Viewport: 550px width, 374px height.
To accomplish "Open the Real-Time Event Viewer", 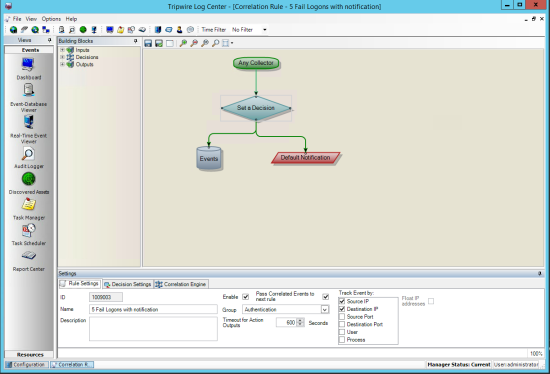I will (x=28, y=122).
